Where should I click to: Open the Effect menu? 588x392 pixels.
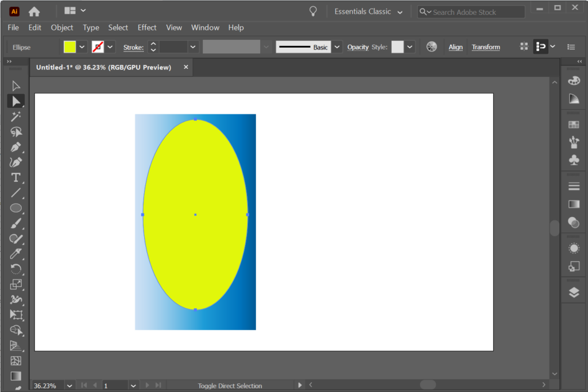(147, 27)
